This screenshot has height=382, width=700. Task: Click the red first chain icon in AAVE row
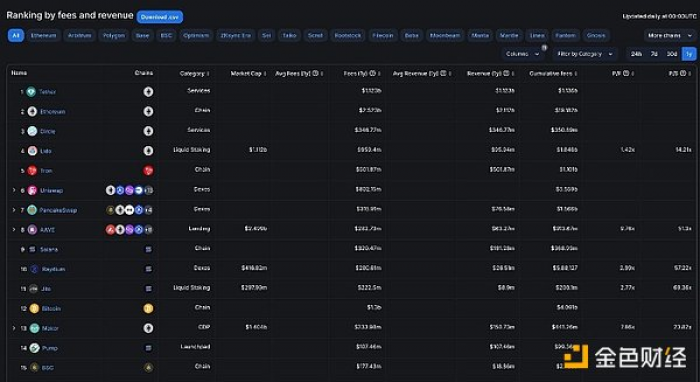pos(110,230)
